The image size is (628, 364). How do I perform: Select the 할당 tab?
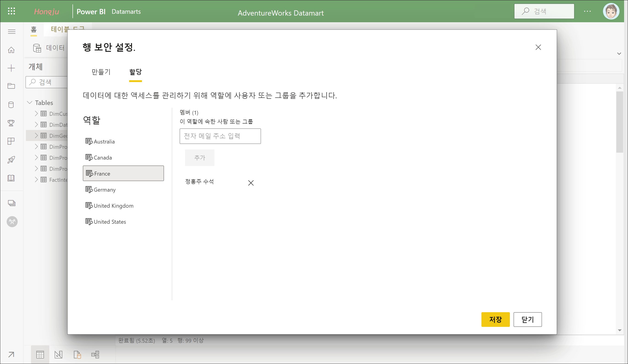click(x=135, y=72)
